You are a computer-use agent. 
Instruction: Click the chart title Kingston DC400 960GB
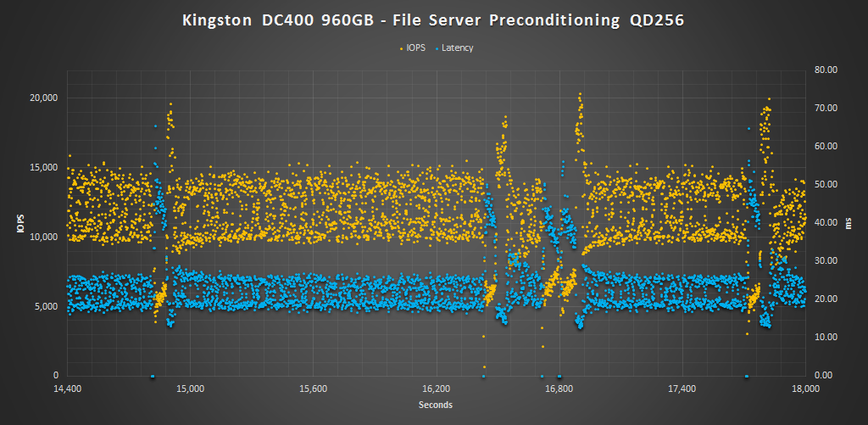433,20
